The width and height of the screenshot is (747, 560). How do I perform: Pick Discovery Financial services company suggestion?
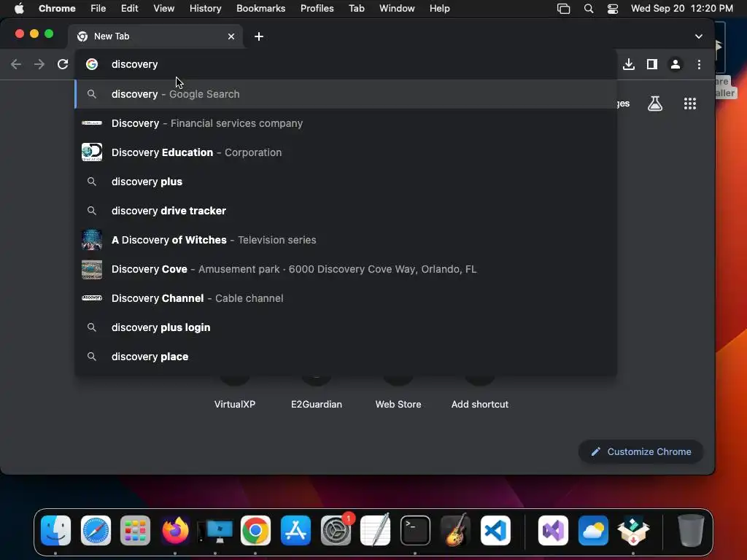(346, 123)
